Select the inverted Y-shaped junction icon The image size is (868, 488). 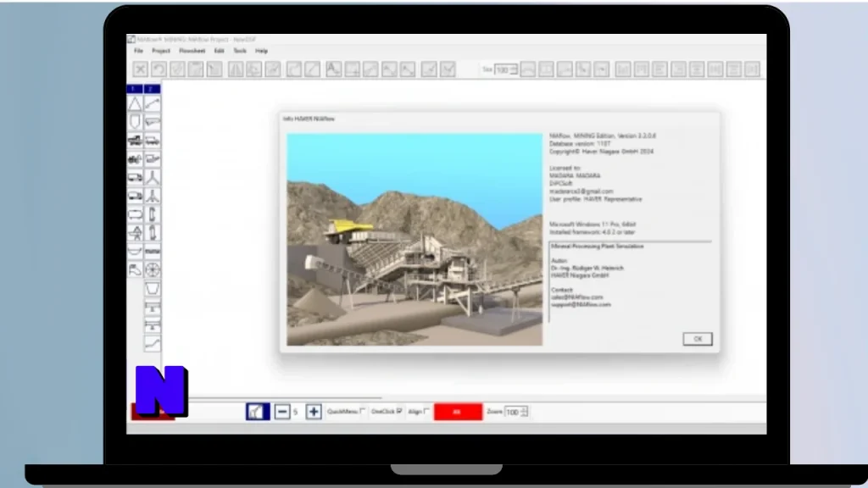pos(153,196)
